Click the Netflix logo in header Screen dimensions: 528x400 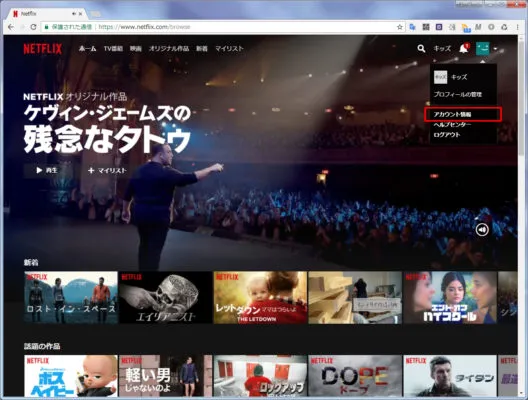coord(43,49)
